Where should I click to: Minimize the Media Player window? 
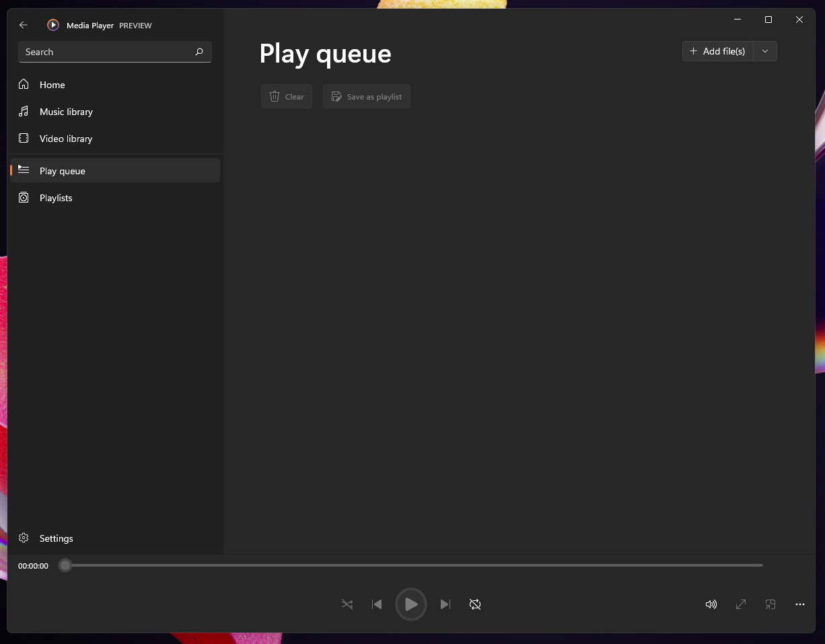(738, 20)
